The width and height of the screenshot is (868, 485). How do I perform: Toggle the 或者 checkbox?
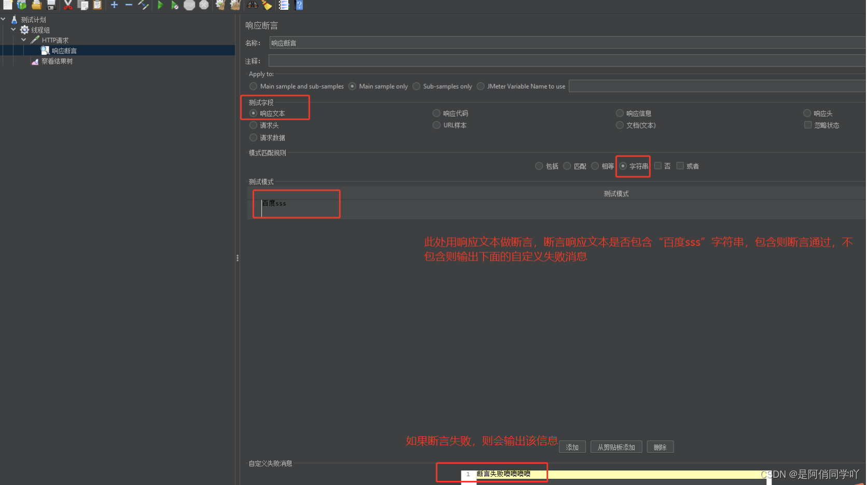[680, 166]
